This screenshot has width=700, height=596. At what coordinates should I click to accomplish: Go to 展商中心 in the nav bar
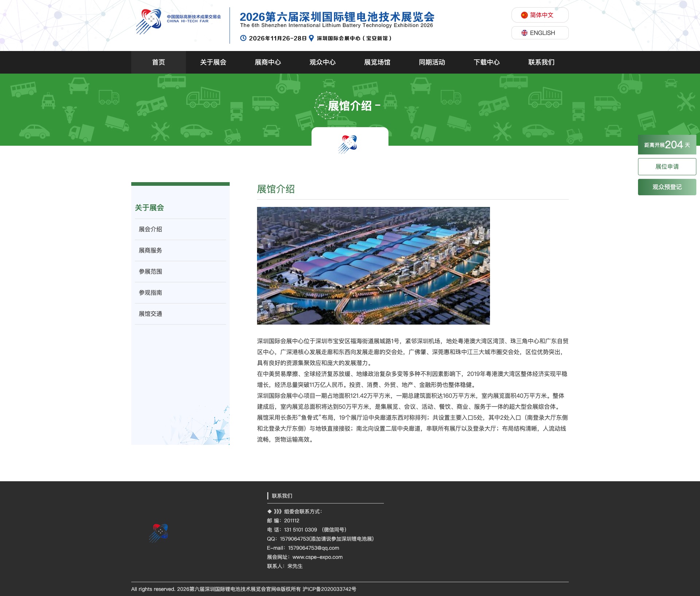pos(268,62)
